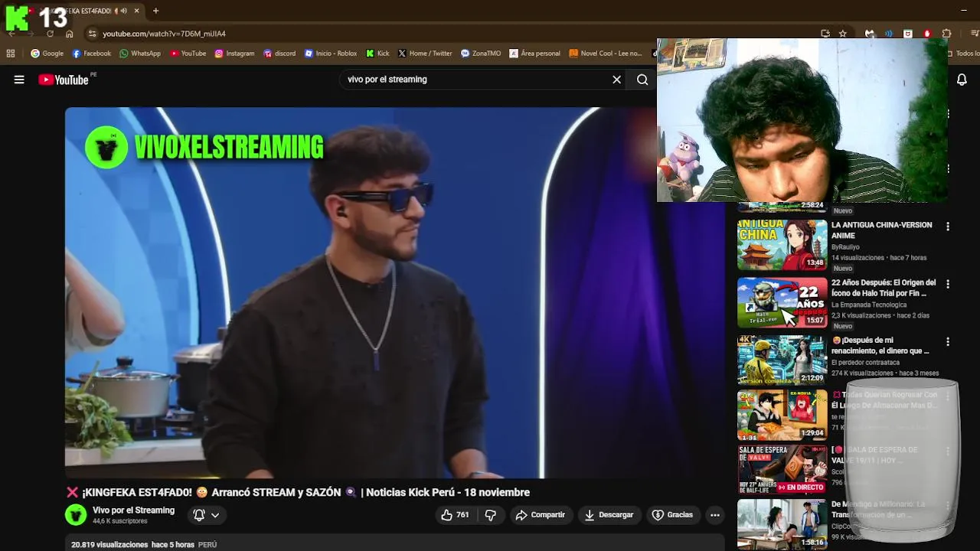Like the video with thumbs up

click(455, 515)
